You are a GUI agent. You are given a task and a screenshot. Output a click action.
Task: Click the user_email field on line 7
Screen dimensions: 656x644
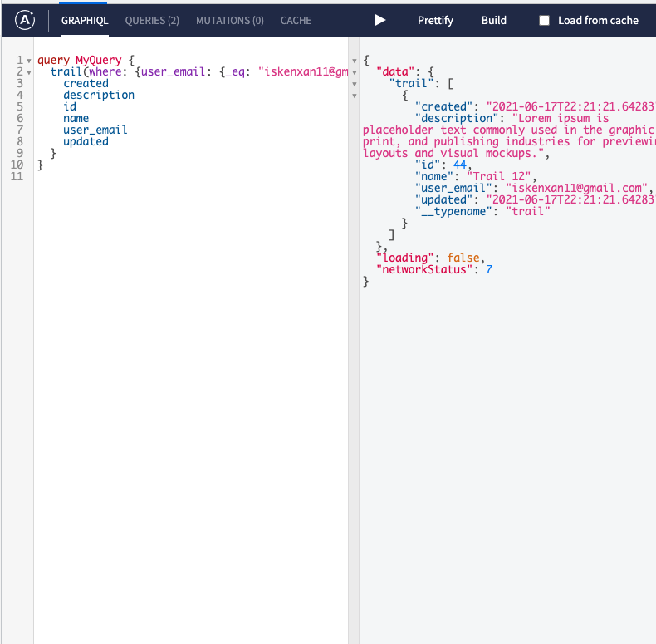[95, 130]
